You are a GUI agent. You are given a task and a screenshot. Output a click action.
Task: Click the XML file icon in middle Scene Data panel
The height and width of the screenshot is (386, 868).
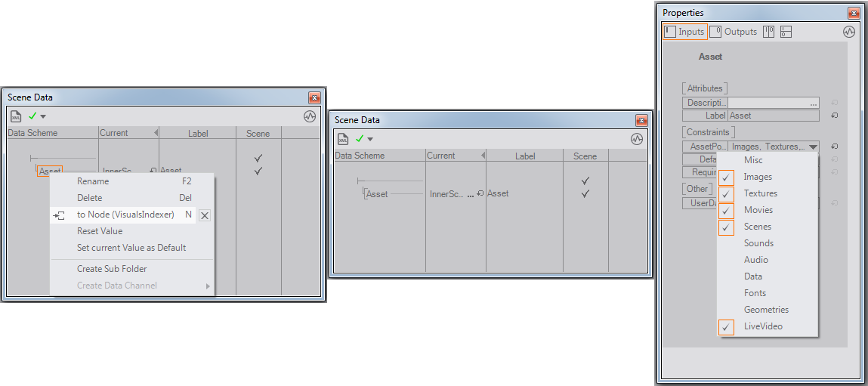343,139
